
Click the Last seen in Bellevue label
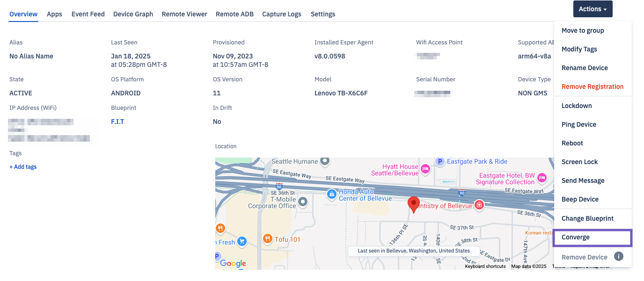tap(414, 251)
